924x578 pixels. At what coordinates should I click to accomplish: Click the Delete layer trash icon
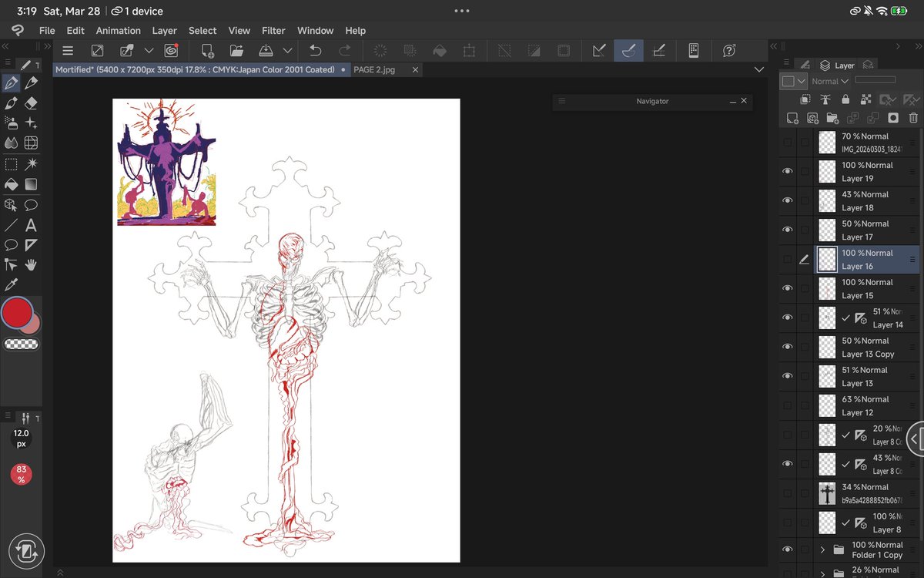point(913,118)
